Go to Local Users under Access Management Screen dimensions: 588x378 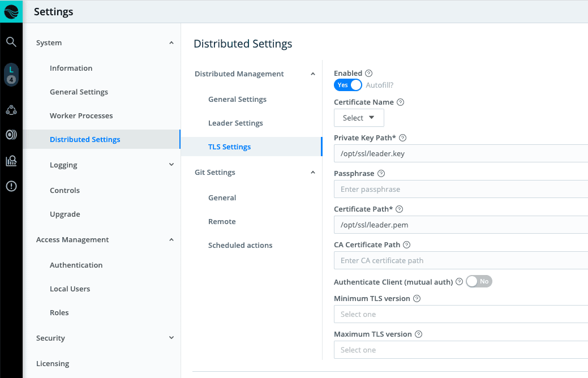[70, 289]
